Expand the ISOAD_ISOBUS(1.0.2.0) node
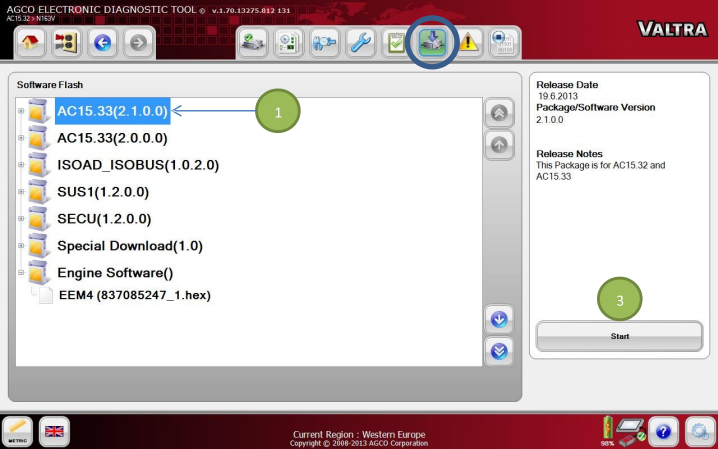The width and height of the screenshot is (718, 449). point(21,165)
